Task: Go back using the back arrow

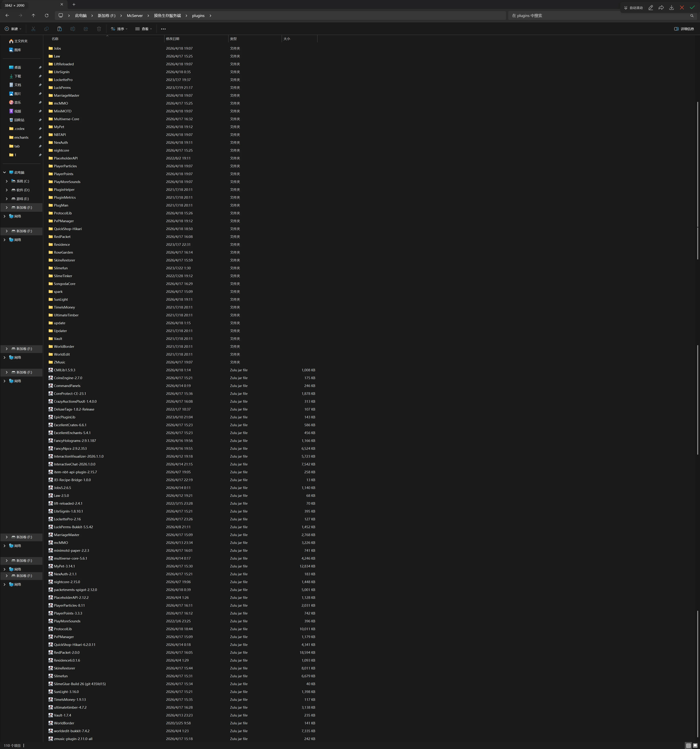Action: [7, 16]
